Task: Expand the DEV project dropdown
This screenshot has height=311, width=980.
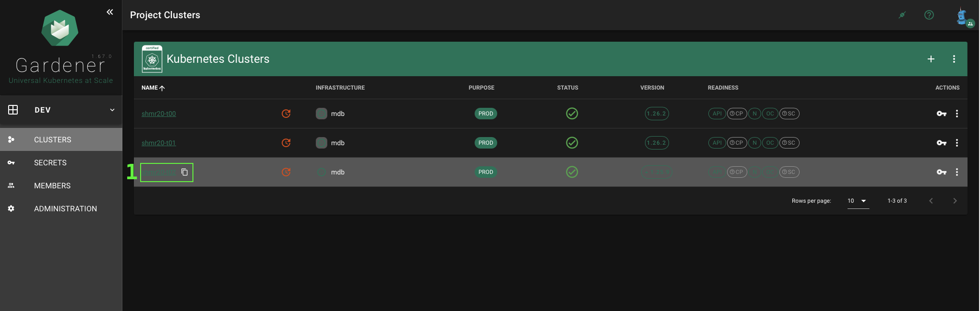Action: coord(112,110)
